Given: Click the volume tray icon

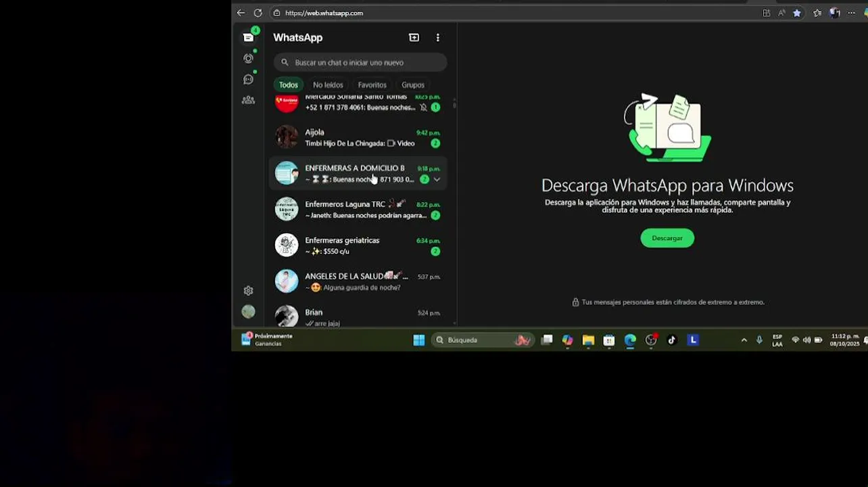Looking at the screenshot, I should pyautogui.click(x=806, y=340).
